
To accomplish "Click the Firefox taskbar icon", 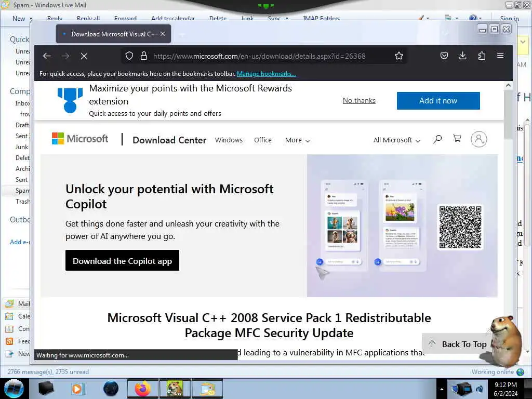I will pyautogui.click(x=143, y=389).
